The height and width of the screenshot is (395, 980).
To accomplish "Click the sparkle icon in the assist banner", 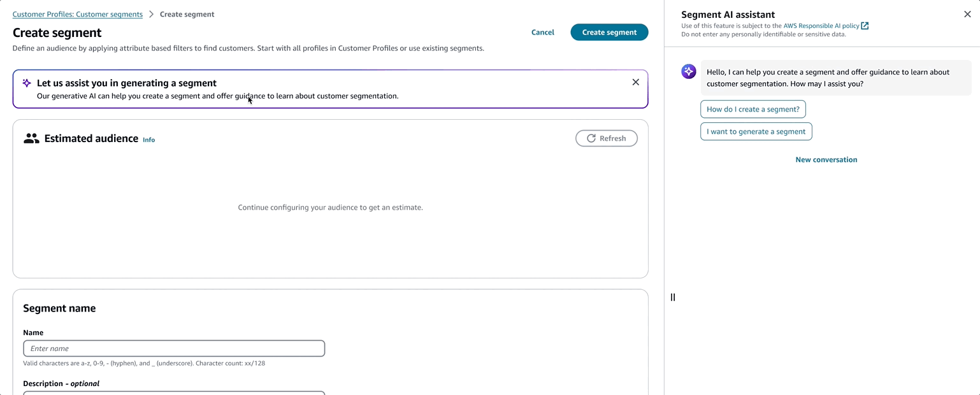I will click(27, 83).
